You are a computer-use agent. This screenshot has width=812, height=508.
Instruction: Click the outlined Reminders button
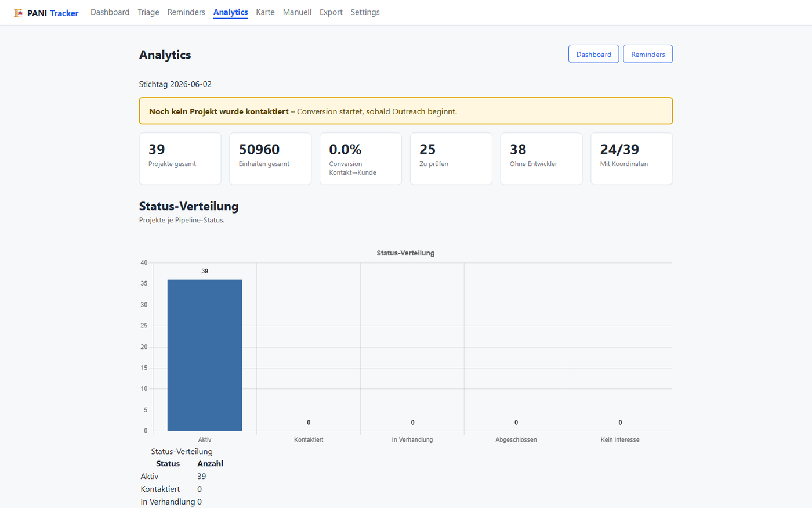[x=648, y=54]
